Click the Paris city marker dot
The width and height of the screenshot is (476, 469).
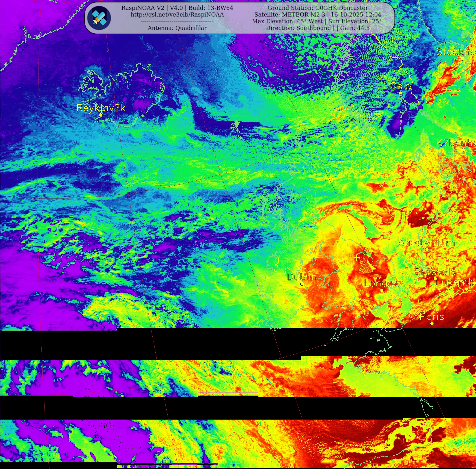pos(432,323)
